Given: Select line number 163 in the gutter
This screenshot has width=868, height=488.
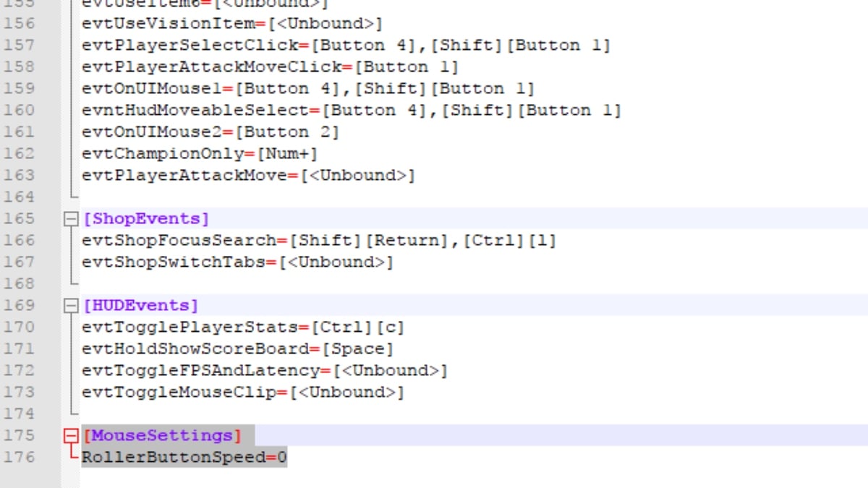Looking at the screenshot, I should click(20, 175).
